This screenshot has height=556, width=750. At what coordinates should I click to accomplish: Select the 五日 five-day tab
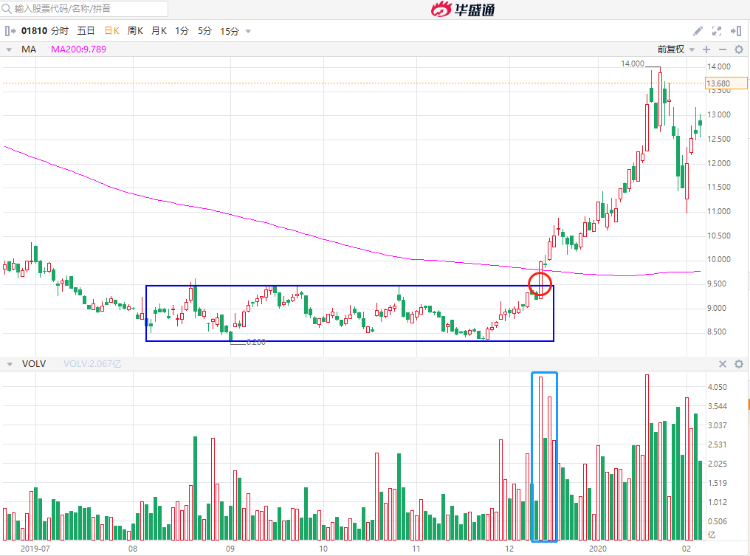(86, 31)
